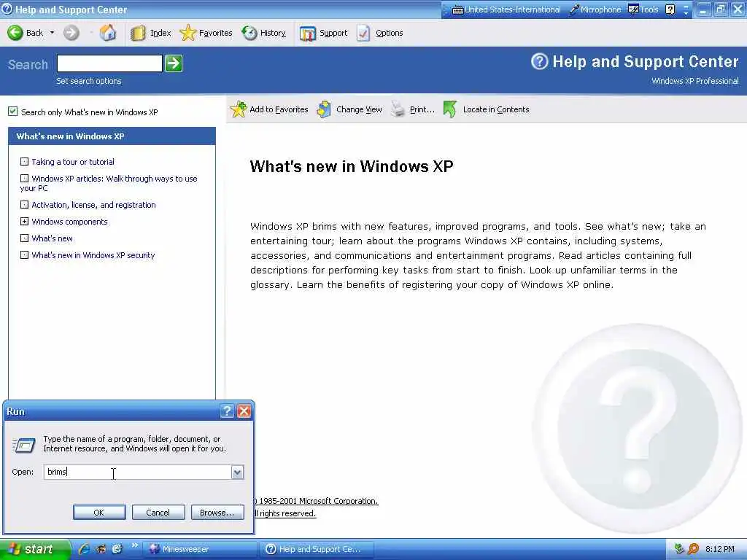Open the Index book icon
This screenshot has height=560, width=747.
pyautogui.click(x=138, y=33)
